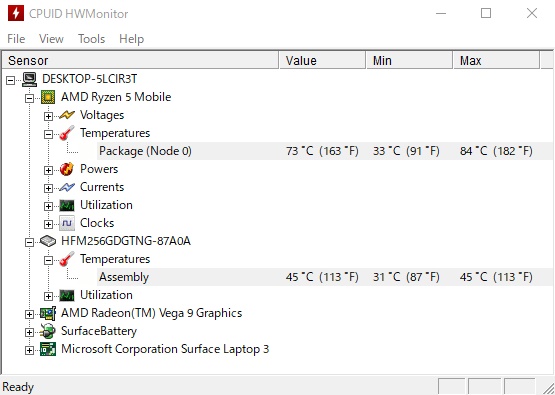This screenshot has height=395, width=555.
Task: Click the HFM256GDGTNG-87A0A drive icon
Action: [x=48, y=241]
